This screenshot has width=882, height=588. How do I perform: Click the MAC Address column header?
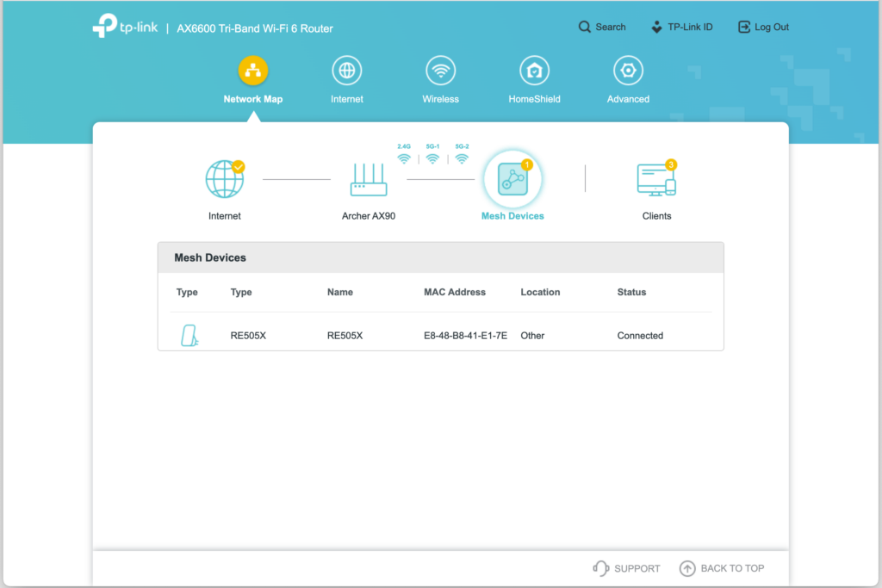pyautogui.click(x=455, y=292)
